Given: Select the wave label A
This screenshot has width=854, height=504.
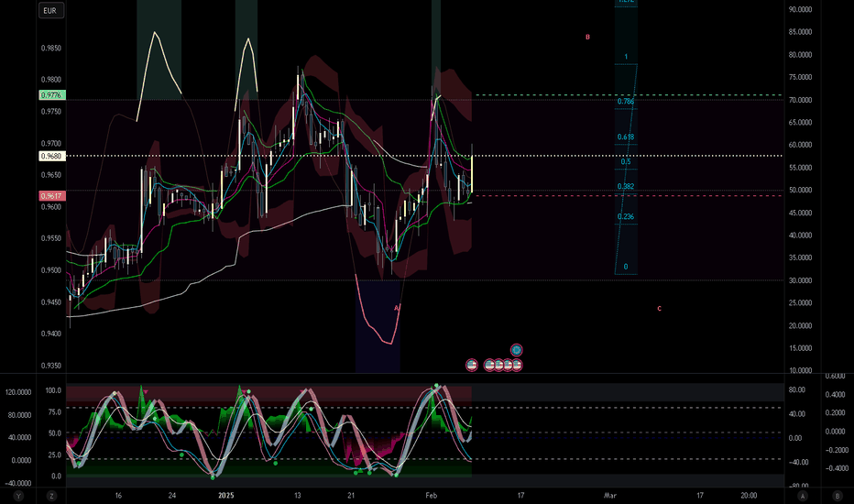Looking at the screenshot, I should (x=397, y=308).
